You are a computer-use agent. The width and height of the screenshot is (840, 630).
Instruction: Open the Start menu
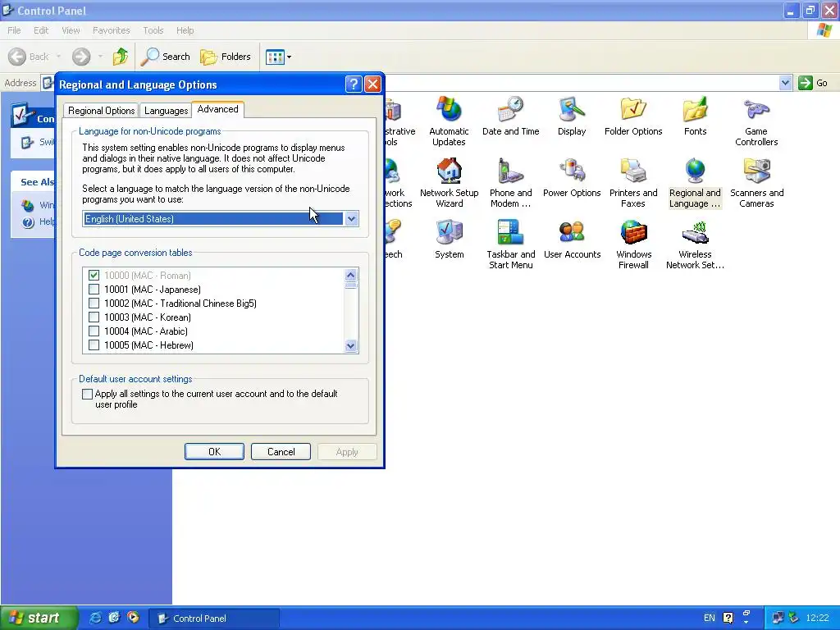39,618
